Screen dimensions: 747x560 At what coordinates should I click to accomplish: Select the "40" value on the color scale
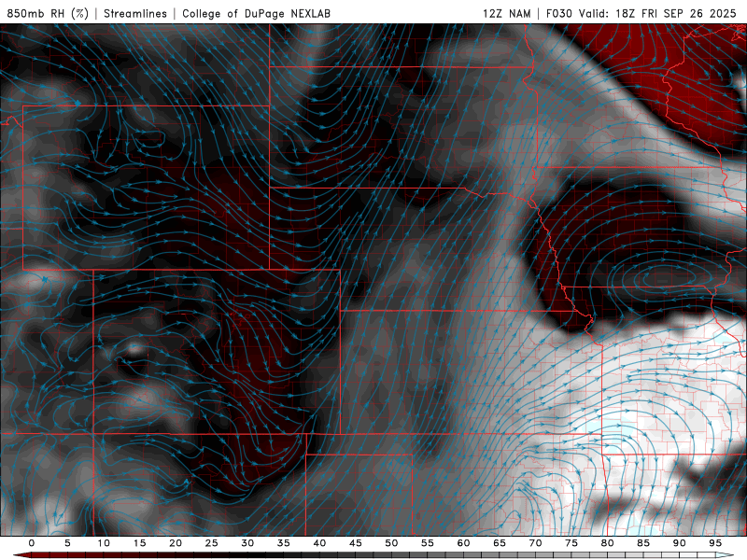[x=319, y=543]
